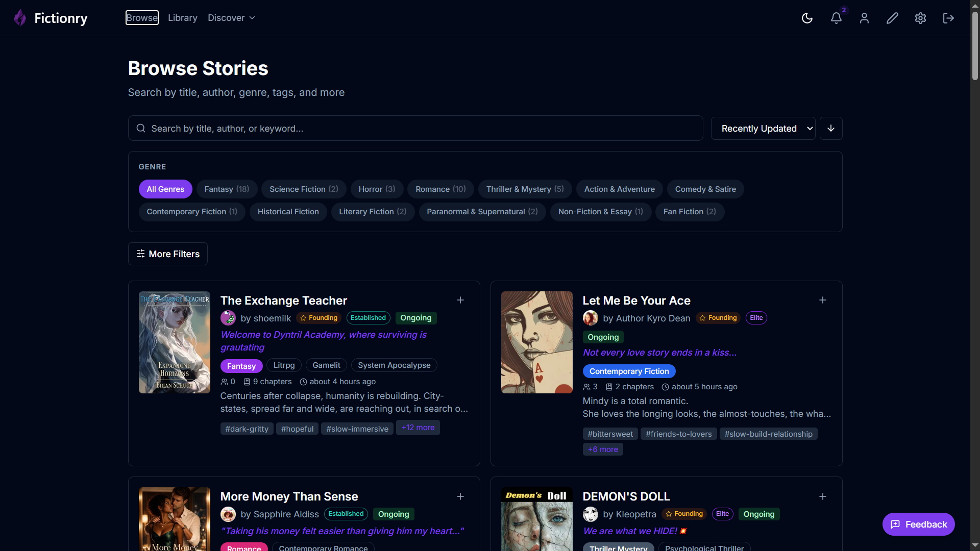980x551 pixels.
Task: Open notifications bell
Action: tap(836, 18)
